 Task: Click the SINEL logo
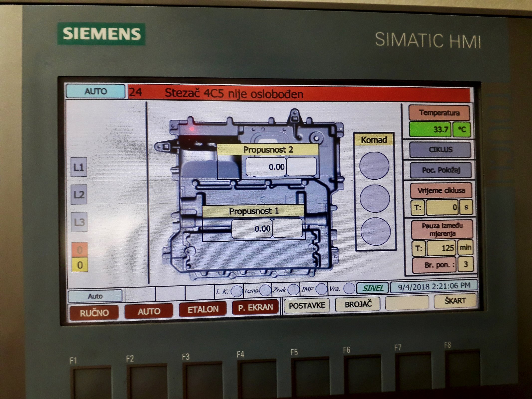pos(372,288)
